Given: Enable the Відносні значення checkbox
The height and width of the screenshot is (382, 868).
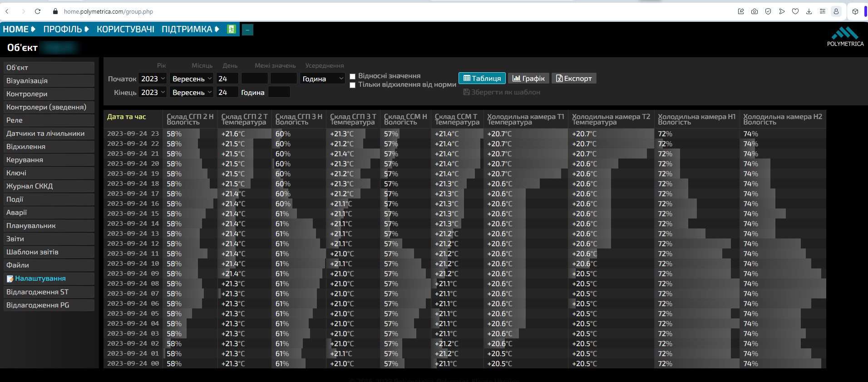Looking at the screenshot, I should tap(352, 76).
